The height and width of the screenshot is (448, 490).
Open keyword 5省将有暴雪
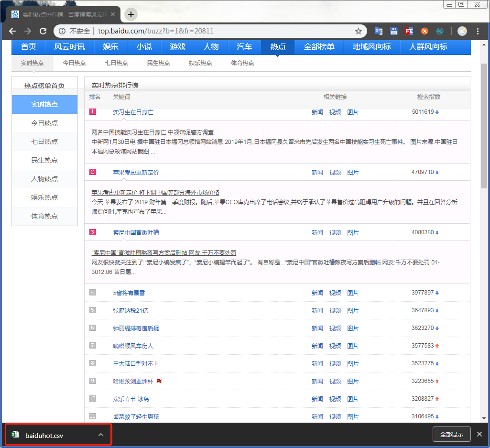tap(129, 293)
